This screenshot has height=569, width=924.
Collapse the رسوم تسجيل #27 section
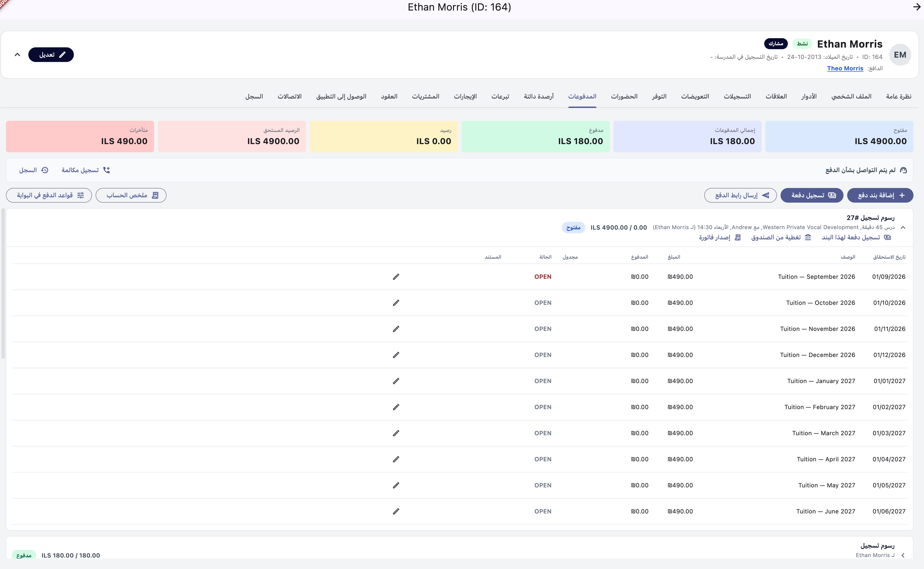[x=903, y=227]
